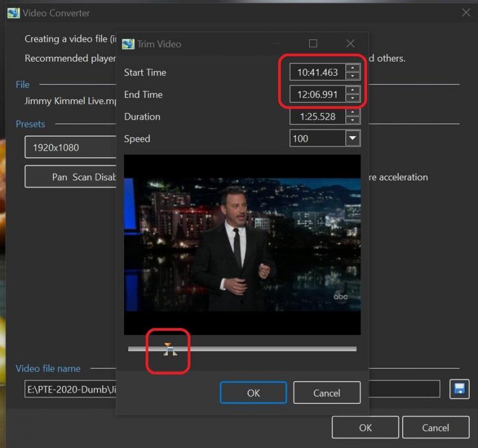The image size is (478, 448).
Task: Lower Duration with its down arrow
Action: (353, 121)
